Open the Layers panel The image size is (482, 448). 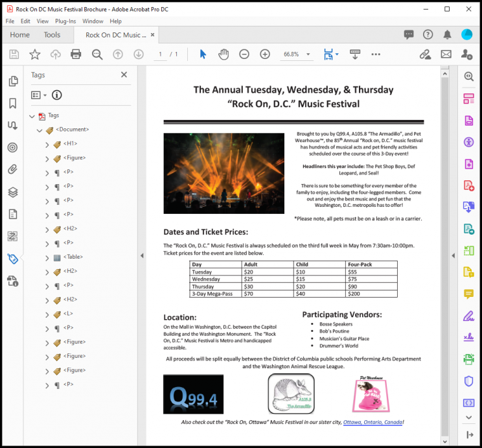click(12, 193)
